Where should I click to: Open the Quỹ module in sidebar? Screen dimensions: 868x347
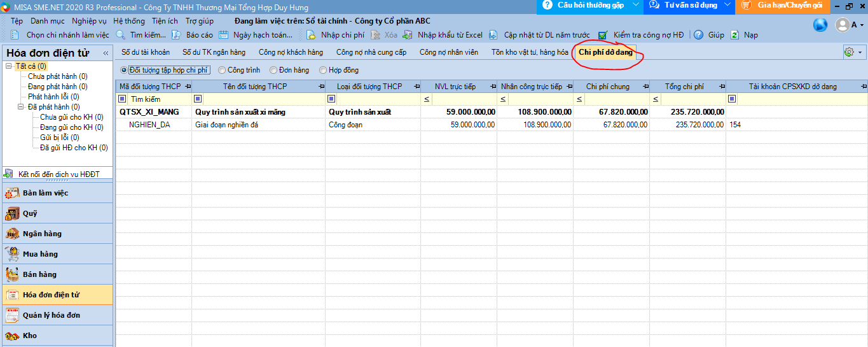pos(13,213)
